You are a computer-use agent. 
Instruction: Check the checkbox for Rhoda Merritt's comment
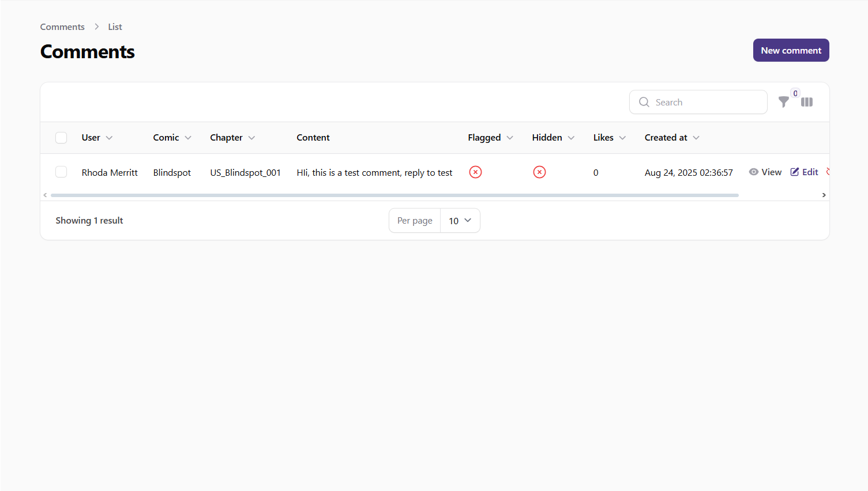(x=61, y=172)
